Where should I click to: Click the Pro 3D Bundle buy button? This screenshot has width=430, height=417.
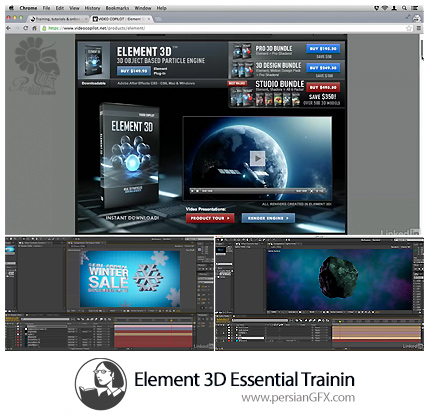(323, 49)
